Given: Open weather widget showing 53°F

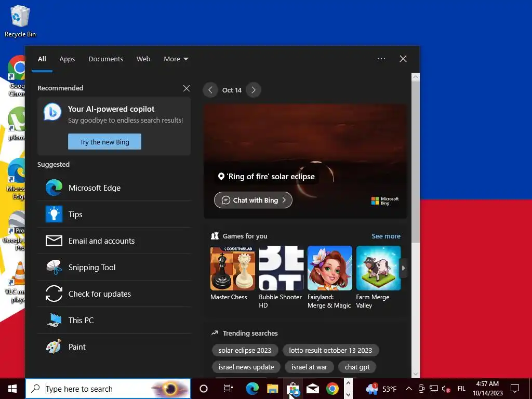Looking at the screenshot, I should click(x=381, y=389).
